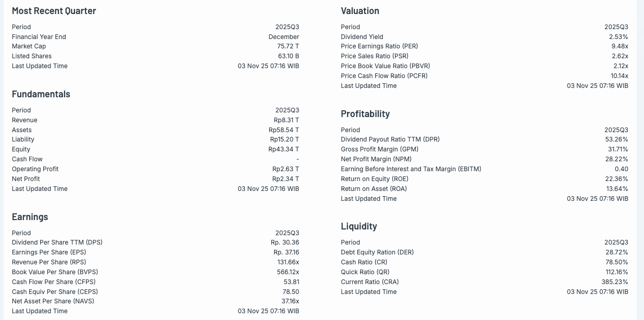Select the Price Cash Flow Ratio value 10.14x
The height and width of the screenshot is (320, 644).
click(x=619, y=76)
